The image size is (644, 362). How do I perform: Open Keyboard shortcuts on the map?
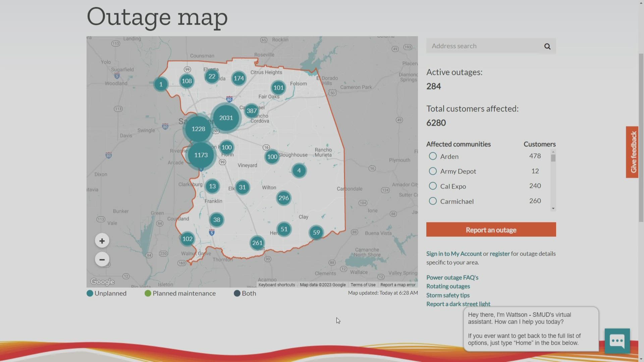coord(277,285)
